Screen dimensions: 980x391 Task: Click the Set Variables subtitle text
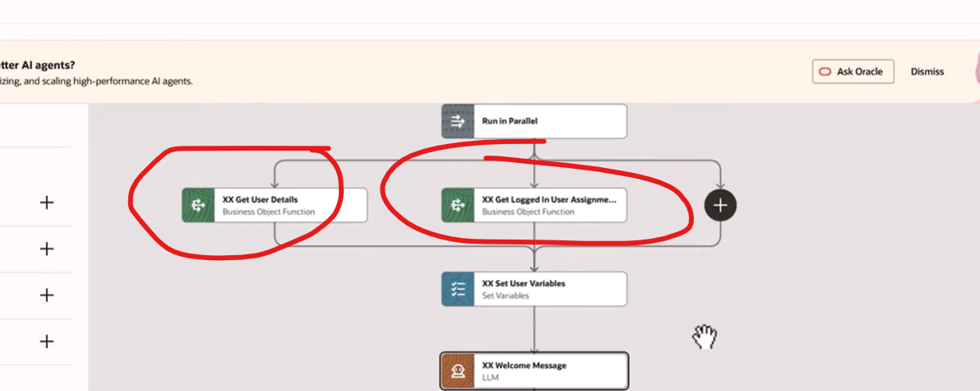tap(505, 296)
